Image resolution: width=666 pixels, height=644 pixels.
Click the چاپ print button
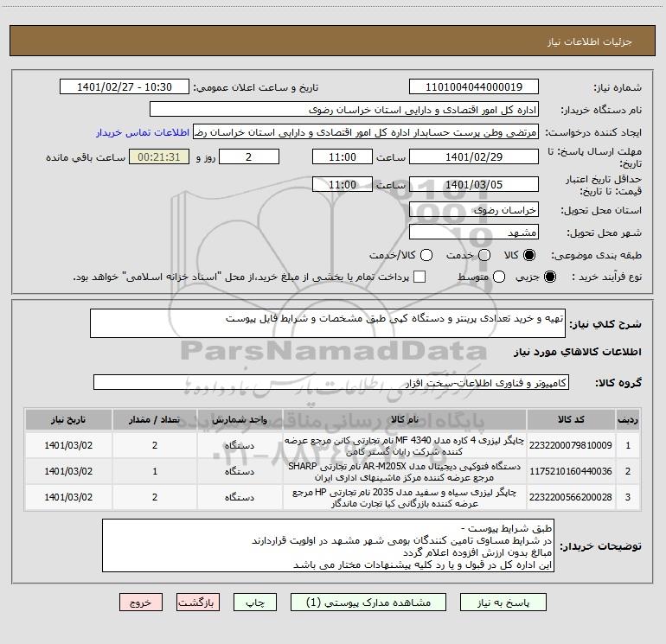coord(255,603)
